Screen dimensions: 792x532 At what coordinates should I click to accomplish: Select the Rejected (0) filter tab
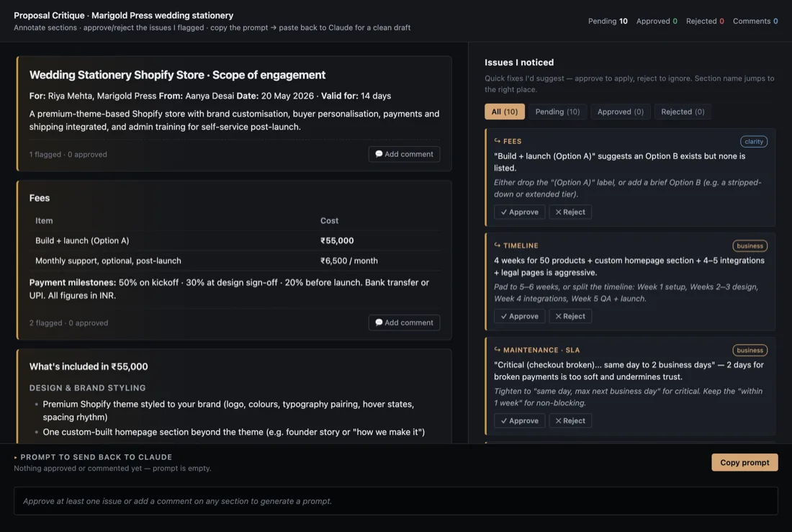coord(683,112)
